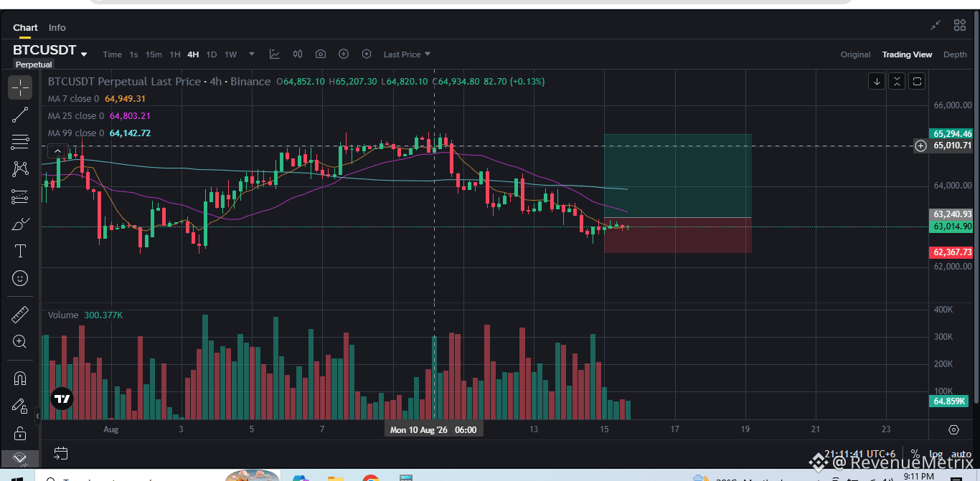Change chart candlestick style icon

pos(298,54)
